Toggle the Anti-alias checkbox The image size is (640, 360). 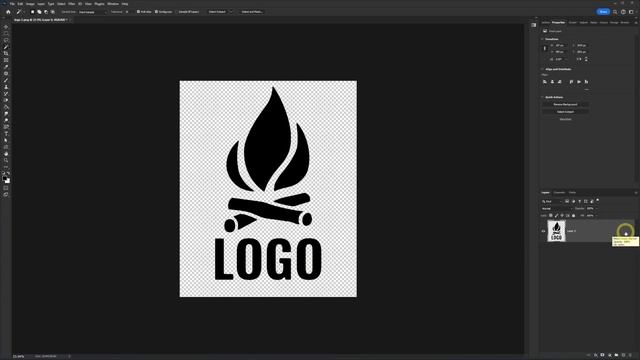138,12
